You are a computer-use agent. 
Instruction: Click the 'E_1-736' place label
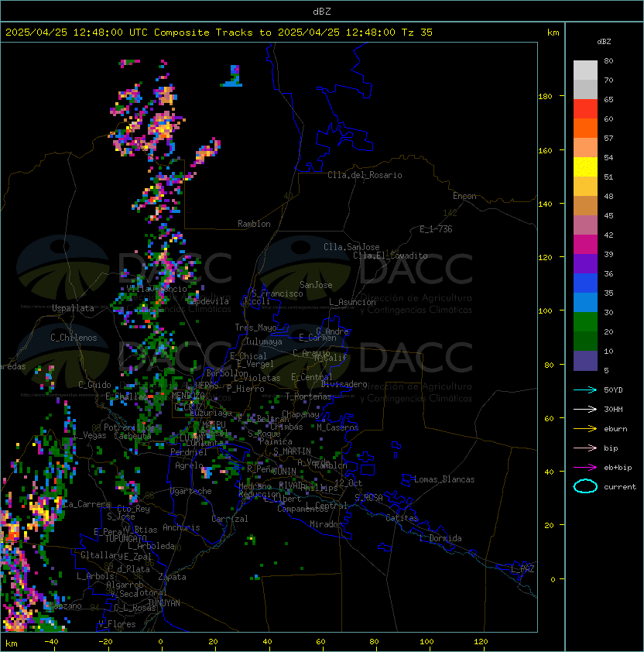point(436,229)
